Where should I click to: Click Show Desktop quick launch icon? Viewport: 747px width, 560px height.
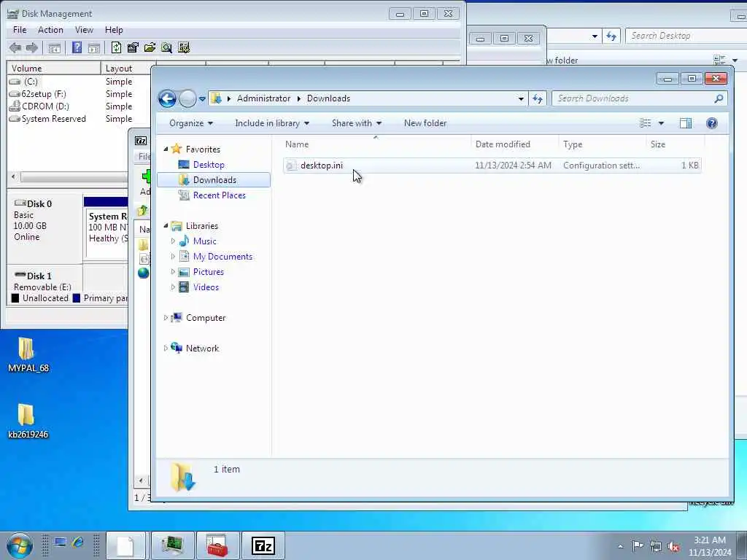[60, 542]
